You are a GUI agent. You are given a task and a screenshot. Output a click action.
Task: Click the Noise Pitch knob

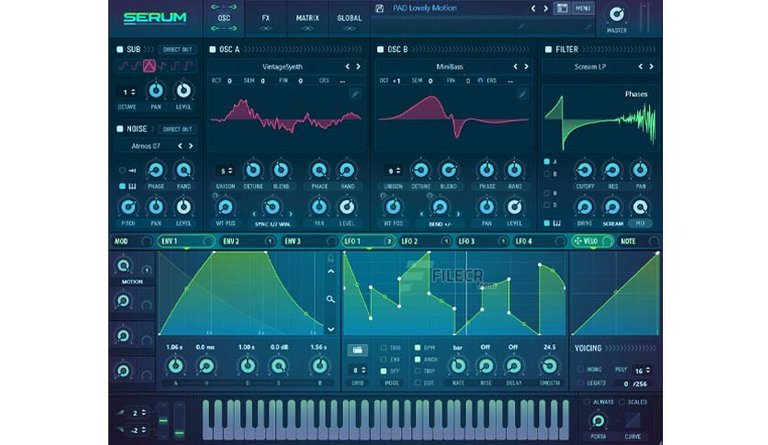128,207
